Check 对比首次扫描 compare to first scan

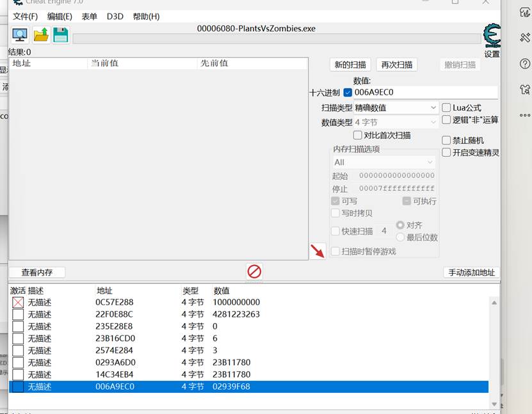358,135
